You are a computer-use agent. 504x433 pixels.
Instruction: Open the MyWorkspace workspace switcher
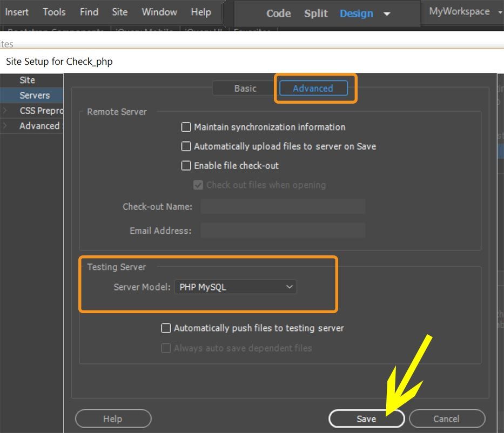[465, 11]
